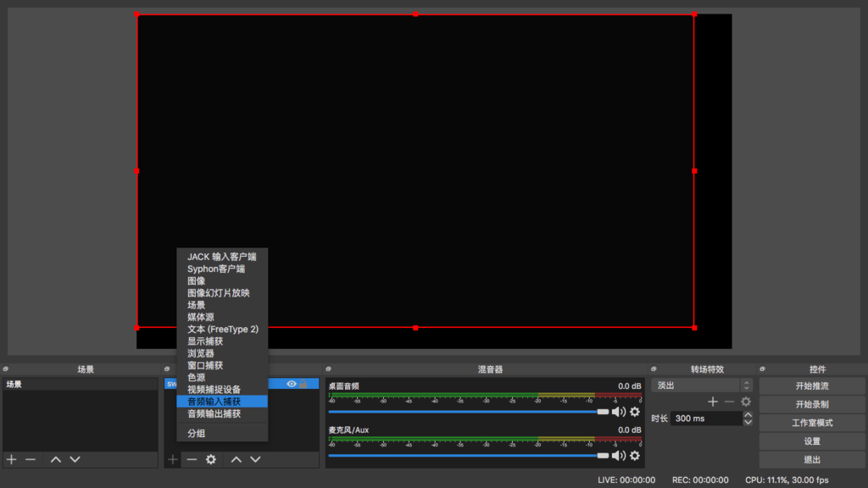
Task: Move the selected source up
Action: [235, 459]
